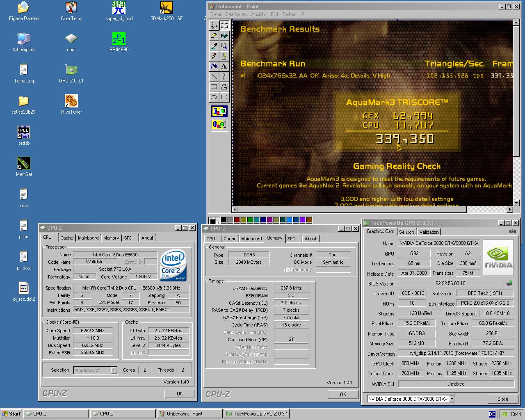Select the rectangular Select tool in Paint
This screenshot has height=420, width=525.
(224, 25)
